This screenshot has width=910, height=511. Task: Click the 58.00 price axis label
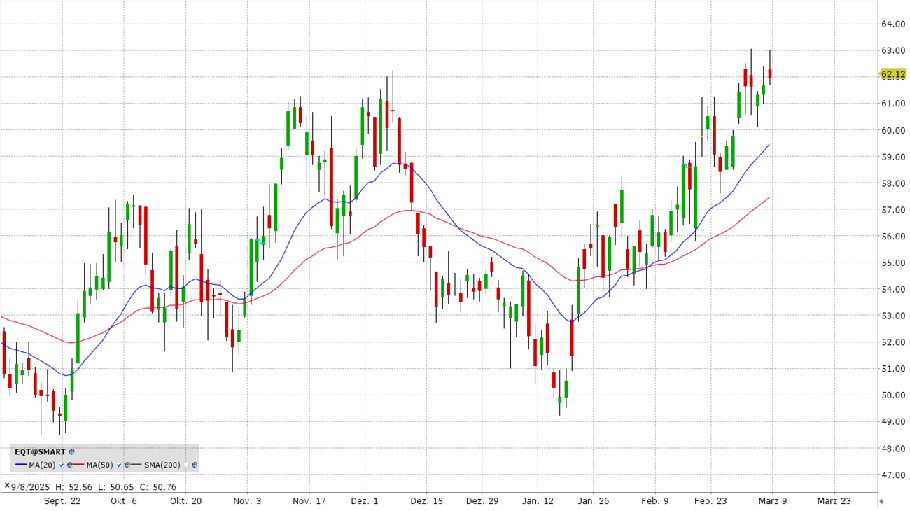pyautogui.click(x=893, y=183)
